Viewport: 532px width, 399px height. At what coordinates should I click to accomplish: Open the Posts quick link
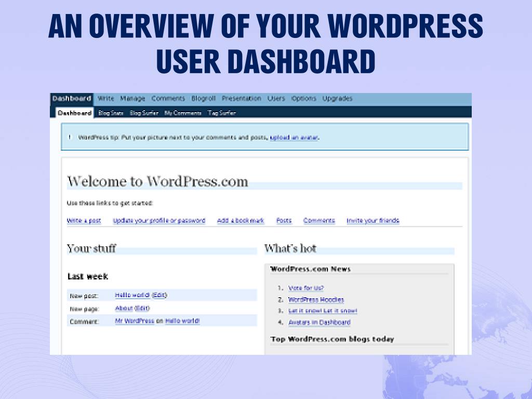284,220
